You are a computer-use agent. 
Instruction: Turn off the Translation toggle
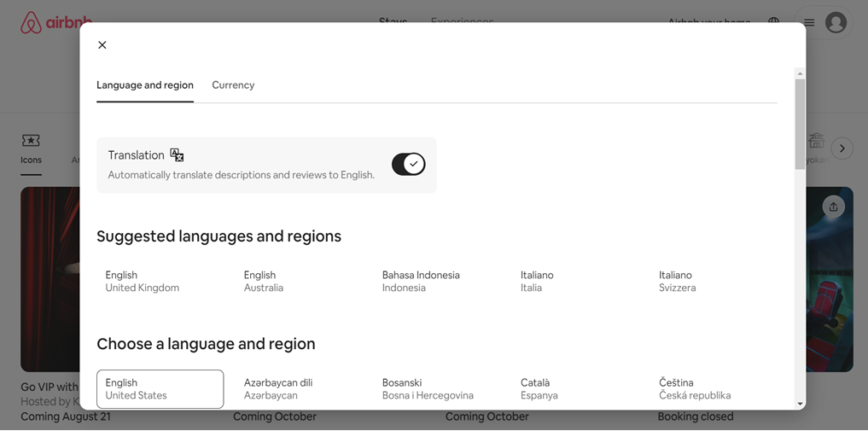[x=409, y=165]
